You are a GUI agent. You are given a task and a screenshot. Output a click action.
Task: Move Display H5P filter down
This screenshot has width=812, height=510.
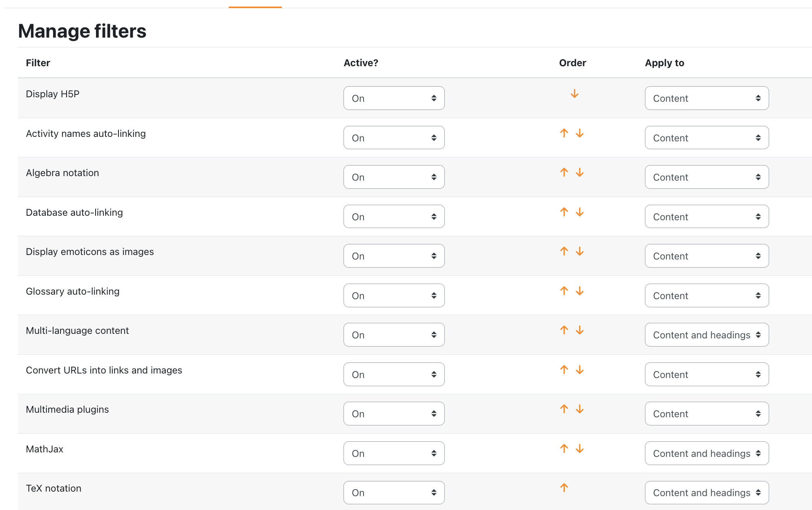point(574,94)
